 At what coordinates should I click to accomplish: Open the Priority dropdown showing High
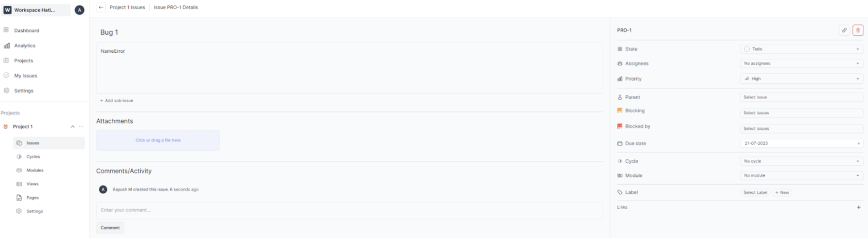coord(801,78)
